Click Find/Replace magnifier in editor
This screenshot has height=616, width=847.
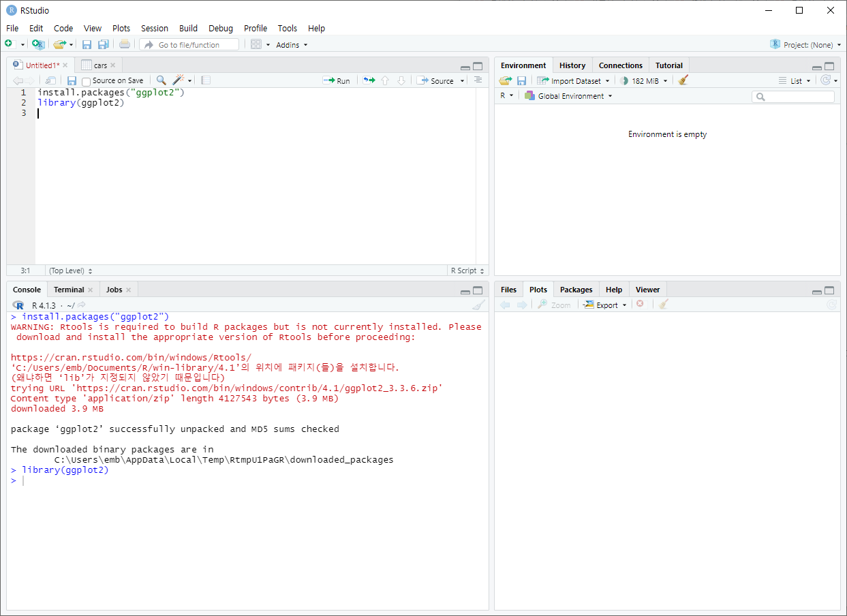click(161, 80)
